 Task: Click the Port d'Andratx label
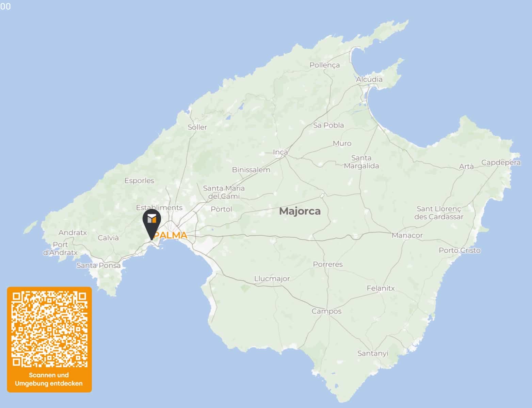click(x=60, y=249)
